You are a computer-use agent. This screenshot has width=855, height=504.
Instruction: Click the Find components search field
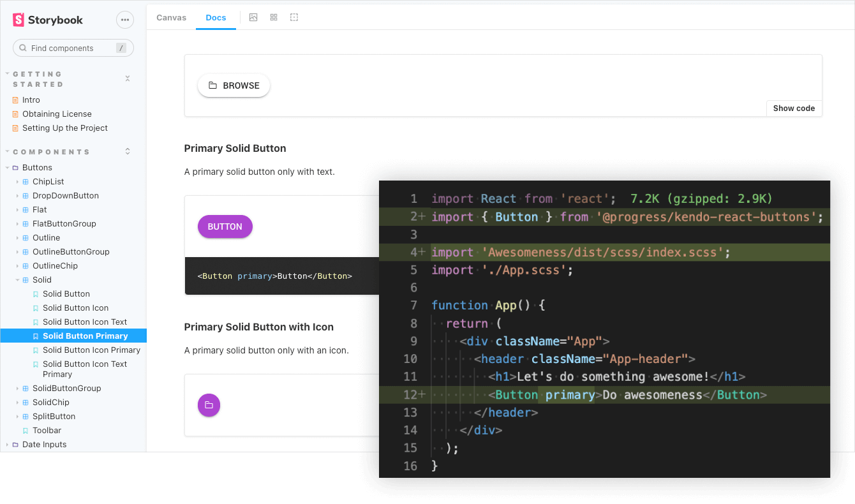pos(73,48)
